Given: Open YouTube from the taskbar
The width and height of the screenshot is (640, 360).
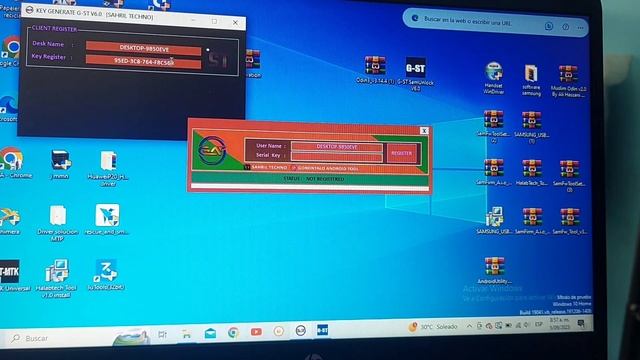Looking at the screenshot, I should click(256, 332).
